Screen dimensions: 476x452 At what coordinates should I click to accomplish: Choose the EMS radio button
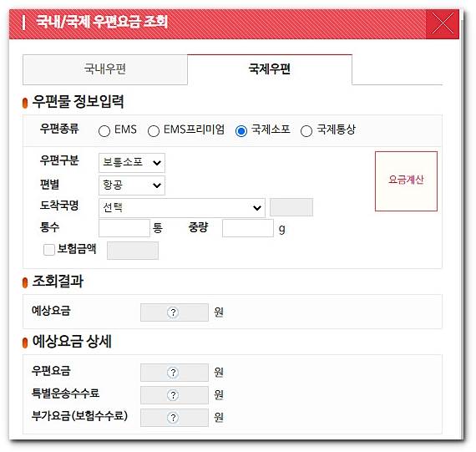pyautogui.click(x=104, y=131)
